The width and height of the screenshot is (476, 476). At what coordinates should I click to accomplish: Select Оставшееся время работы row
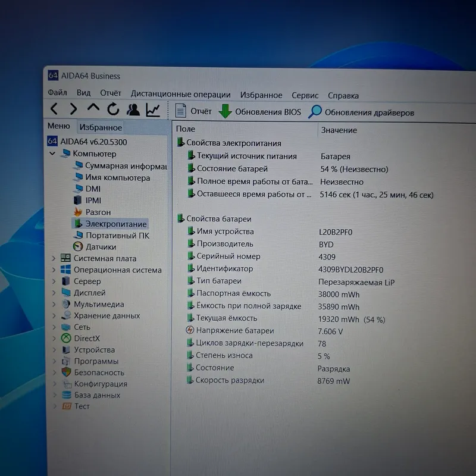click(x=310, y=194)
